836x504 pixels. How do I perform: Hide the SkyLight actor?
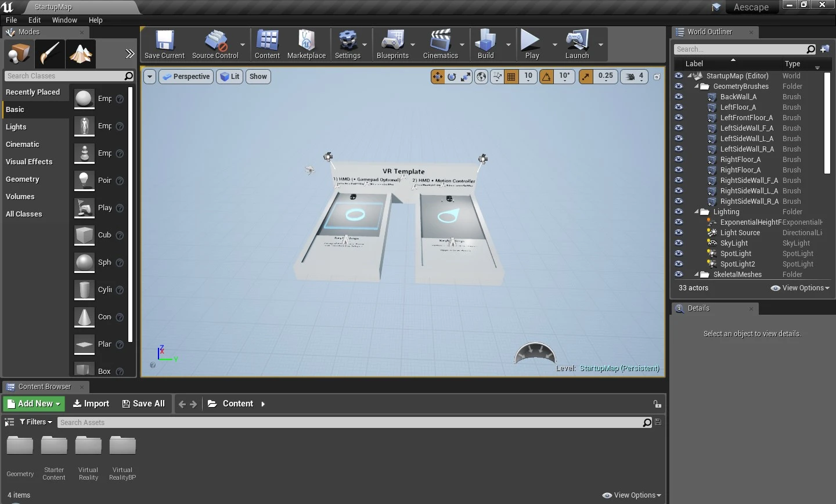click(x=679, y=243)
